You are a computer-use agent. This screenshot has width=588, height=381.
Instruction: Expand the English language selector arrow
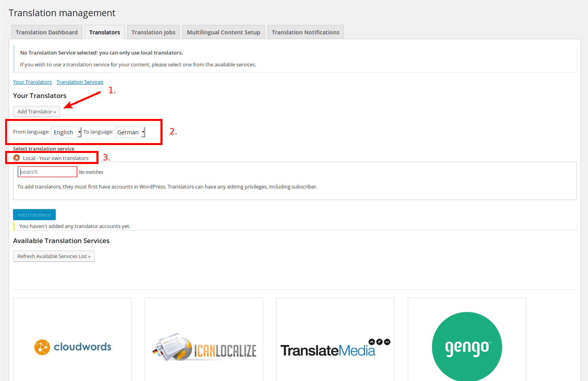click(x=78, y=132)
